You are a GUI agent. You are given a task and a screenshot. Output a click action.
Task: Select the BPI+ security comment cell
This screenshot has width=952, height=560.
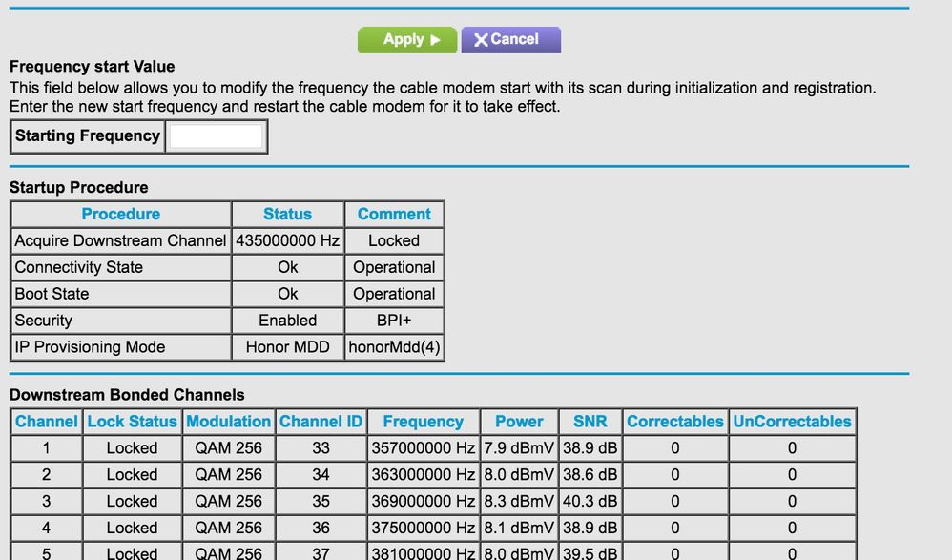click(x=394, y=321)
